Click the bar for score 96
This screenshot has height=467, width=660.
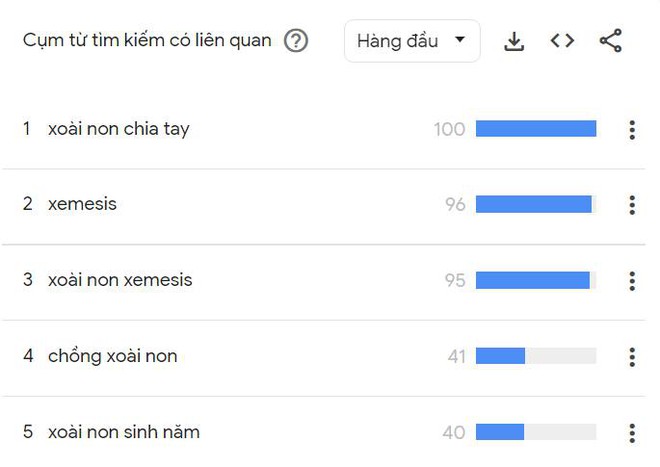pyautogui.click(x=534, y=204)
